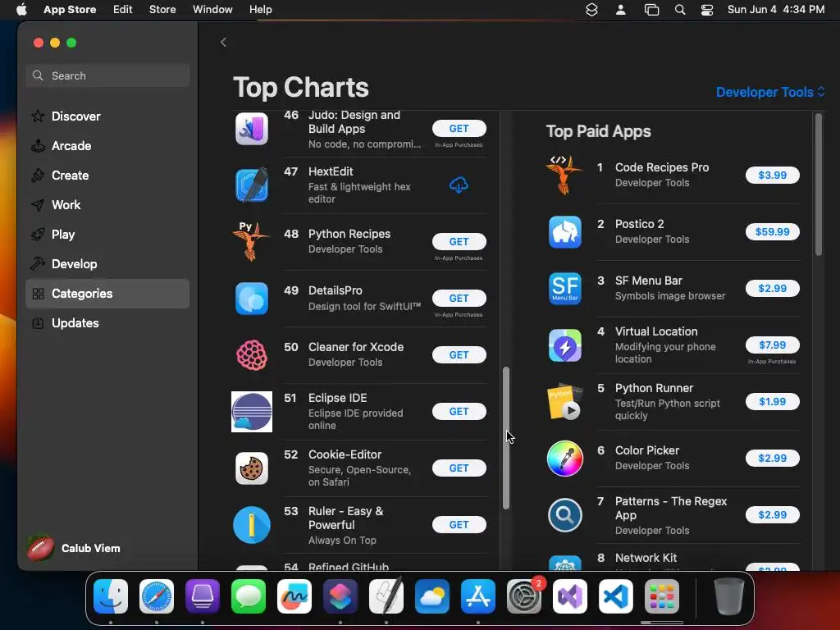Open Weather app from the Dock

pos(432,596)
